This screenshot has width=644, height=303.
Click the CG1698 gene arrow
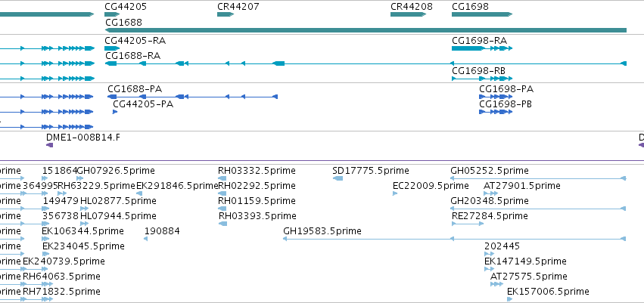[482, 14]
